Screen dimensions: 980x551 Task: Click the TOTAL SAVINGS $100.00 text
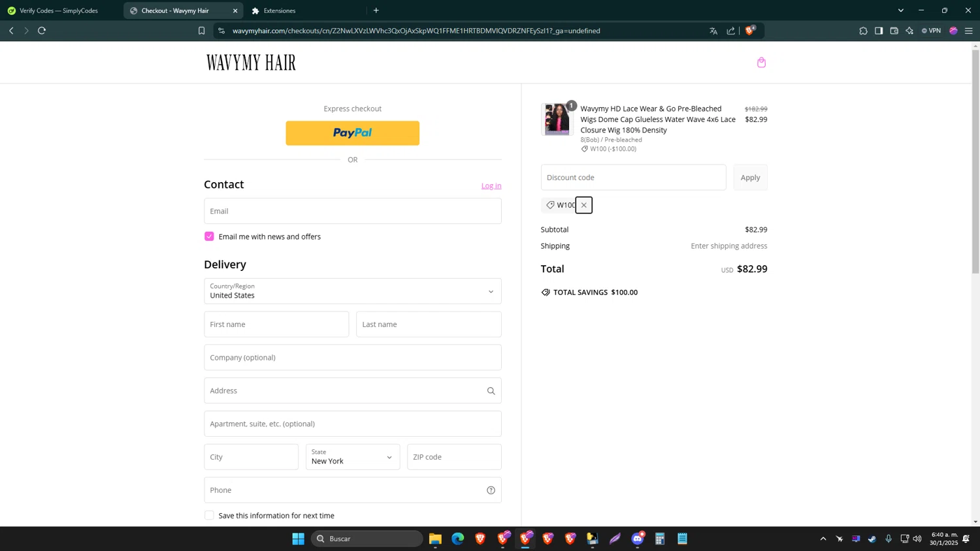[x=595, y=292]
